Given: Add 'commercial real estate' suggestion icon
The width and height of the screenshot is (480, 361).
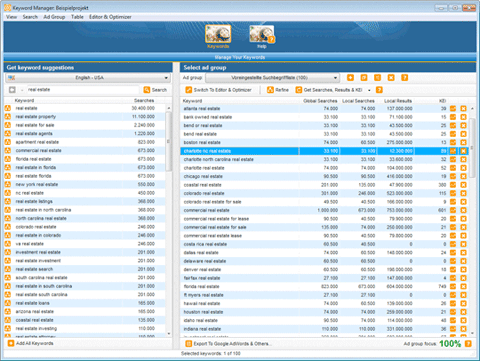Looking at the screenshot, I should (x=8, y=151).
